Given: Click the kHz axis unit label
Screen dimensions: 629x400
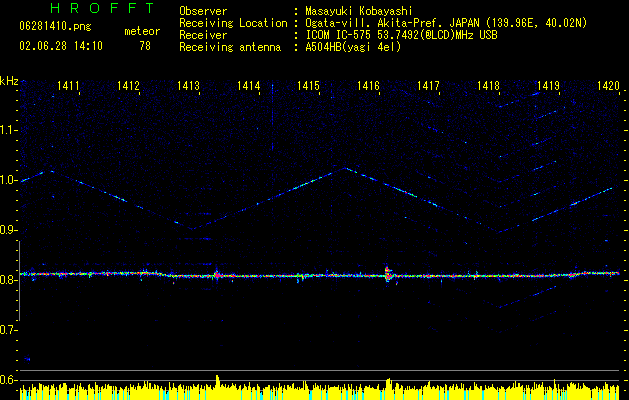Looking at the screenshot, I should (x=9, y=81).
